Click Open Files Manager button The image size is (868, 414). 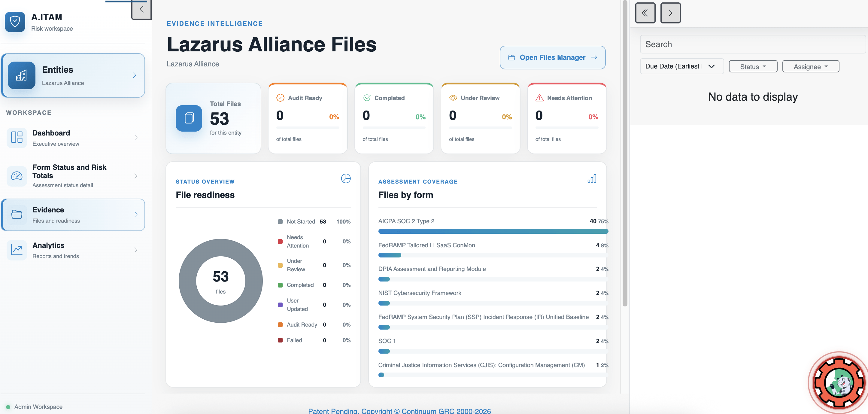coord(552,57)
